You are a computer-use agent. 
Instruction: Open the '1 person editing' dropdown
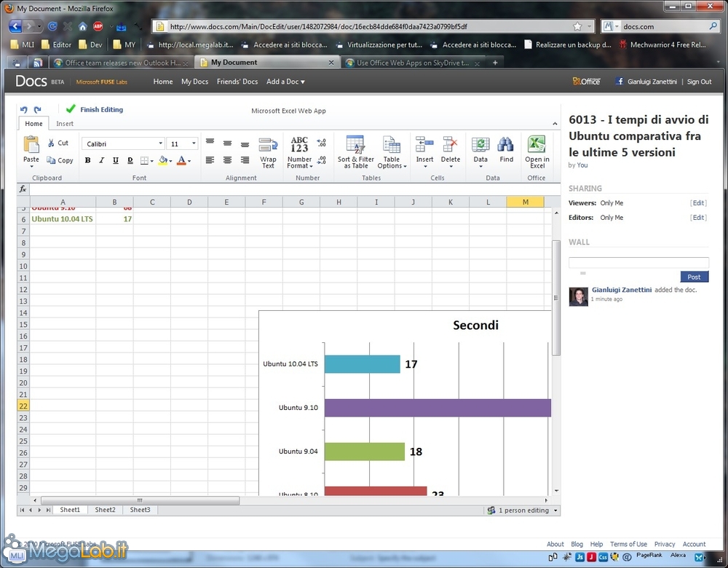(x=523, y=510)
